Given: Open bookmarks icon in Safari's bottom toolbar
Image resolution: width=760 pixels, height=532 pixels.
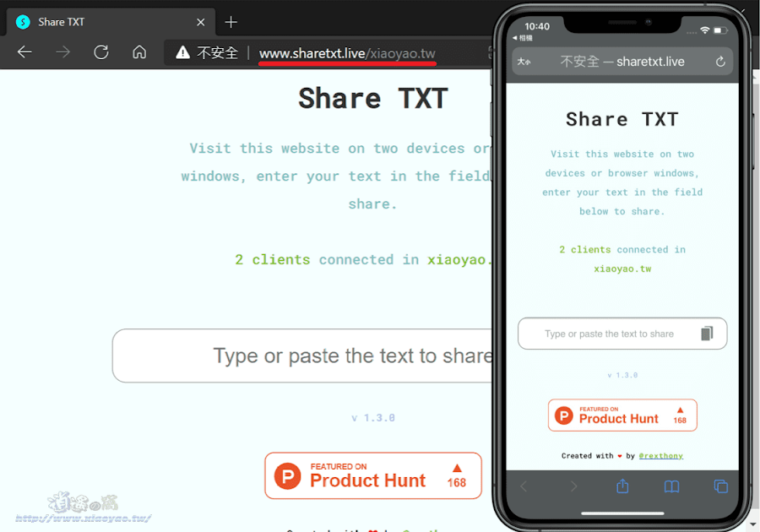Looking at the screenshot, I should [670, 486].
